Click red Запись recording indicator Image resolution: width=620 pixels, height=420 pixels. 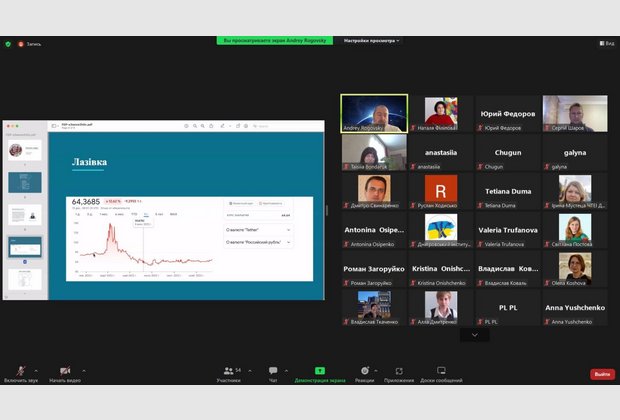tap(29, 44)
